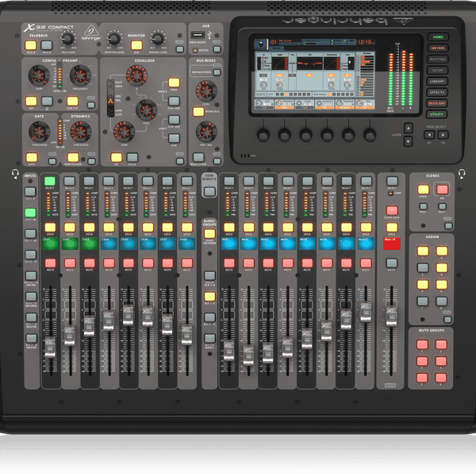Select the CH 17-24 input layer button
The width and height of the screenshot is (476, 476).
point(31,233)
